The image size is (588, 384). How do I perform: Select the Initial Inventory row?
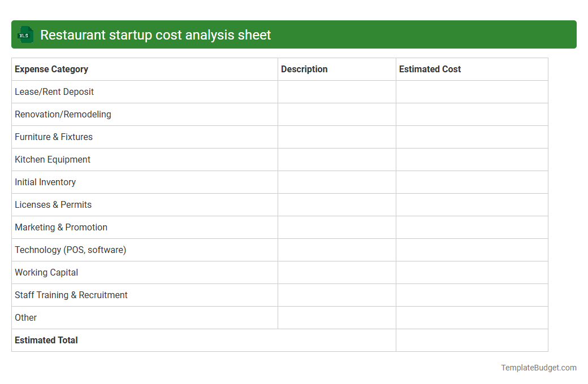pyautogui.click(x=45, y=182)
